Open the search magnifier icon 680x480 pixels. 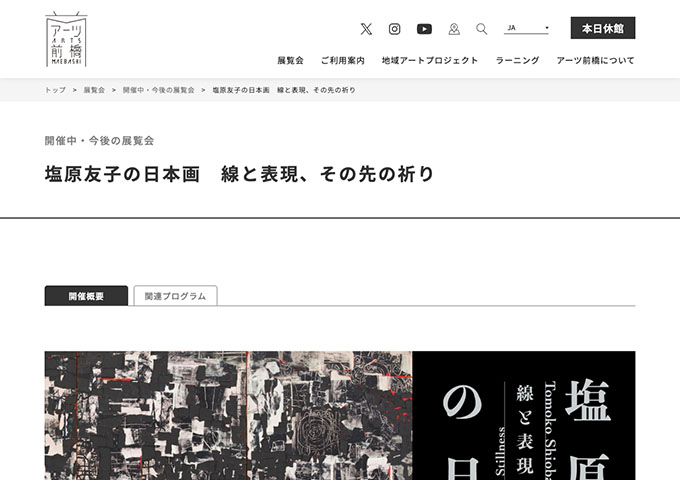pyautogui.click(x=481, y=29)
